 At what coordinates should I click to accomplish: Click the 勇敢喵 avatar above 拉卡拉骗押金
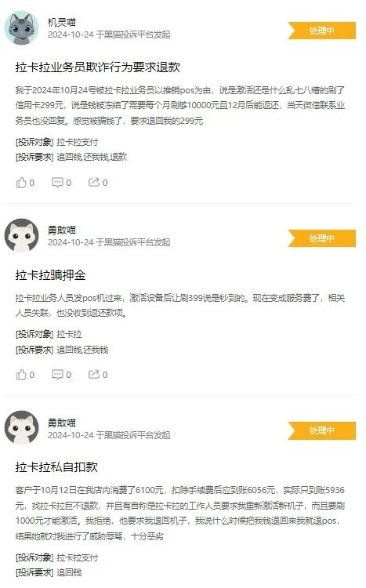(x=21, y=235)
